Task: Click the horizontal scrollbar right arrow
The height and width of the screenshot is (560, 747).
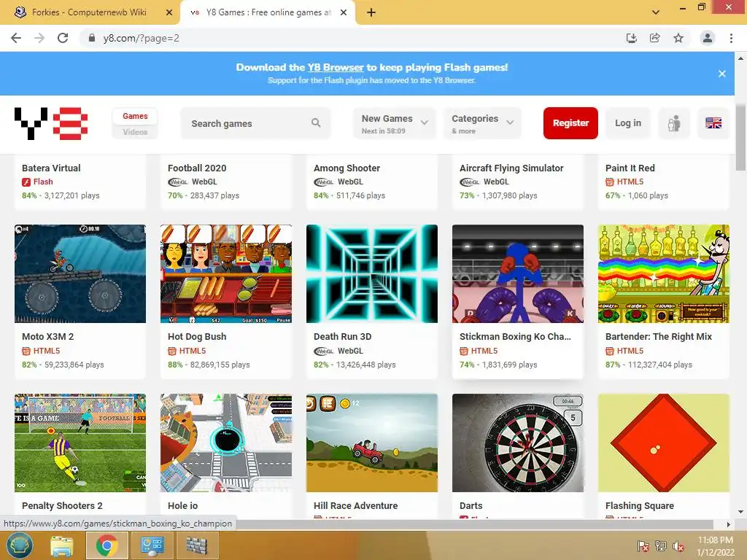Action: 729,524
